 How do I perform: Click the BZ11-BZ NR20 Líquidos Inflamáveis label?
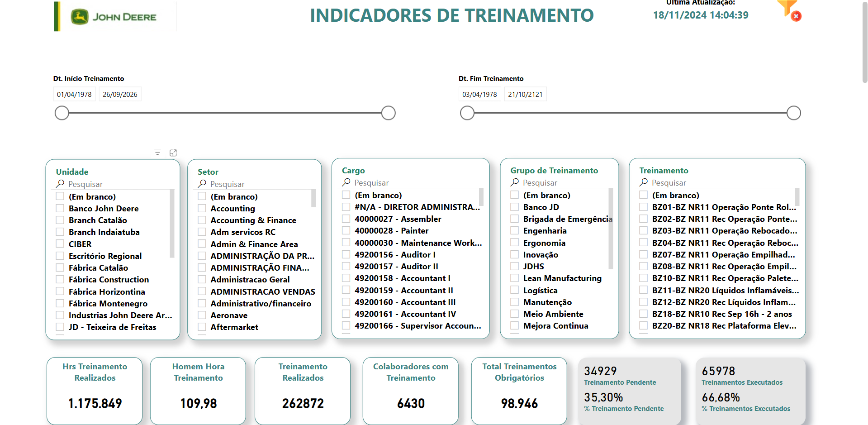tap(726, 290)
